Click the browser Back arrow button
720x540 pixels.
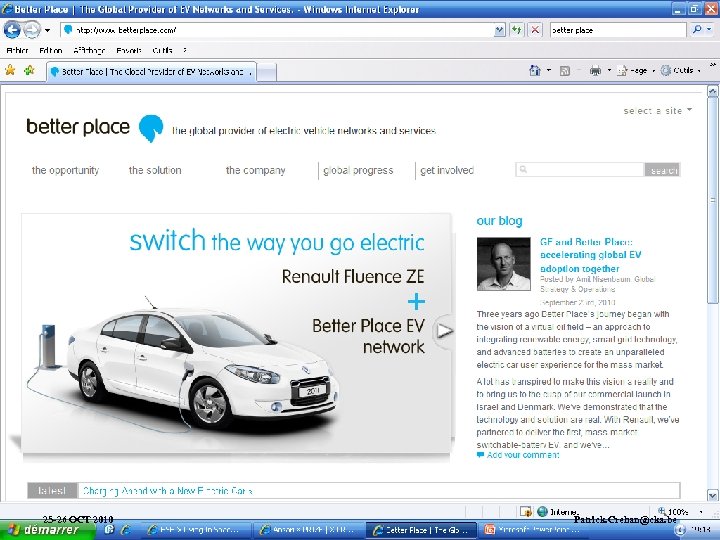point(12,30)
